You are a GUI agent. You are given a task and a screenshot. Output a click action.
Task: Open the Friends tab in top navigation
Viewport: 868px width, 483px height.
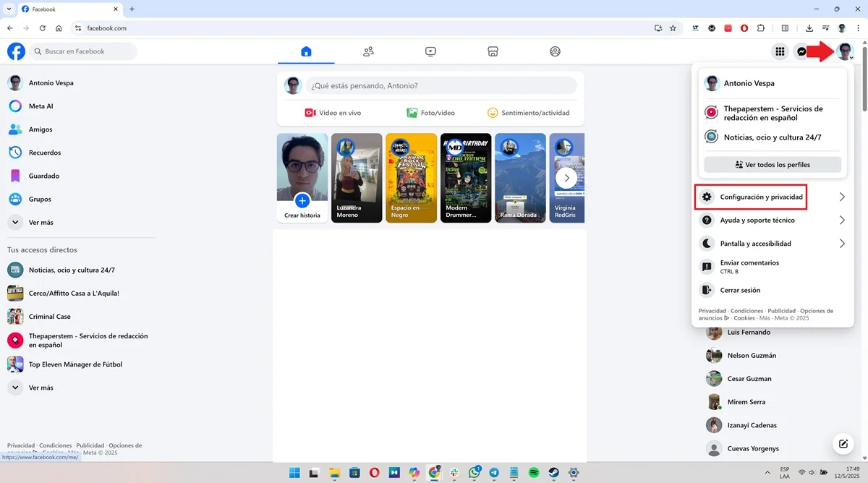coord(368,51)
